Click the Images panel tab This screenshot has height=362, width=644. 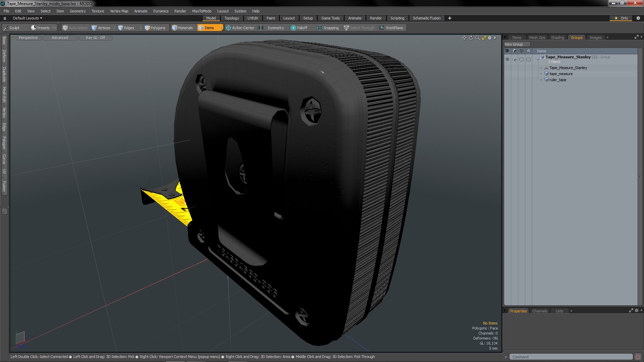coord(595,37)
